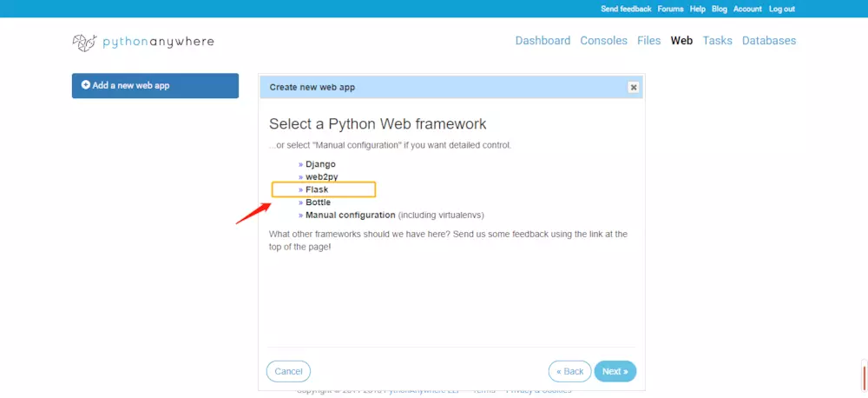Go back with the Back button
Viewport: 868px width, 398px height.
pos(569,371)
